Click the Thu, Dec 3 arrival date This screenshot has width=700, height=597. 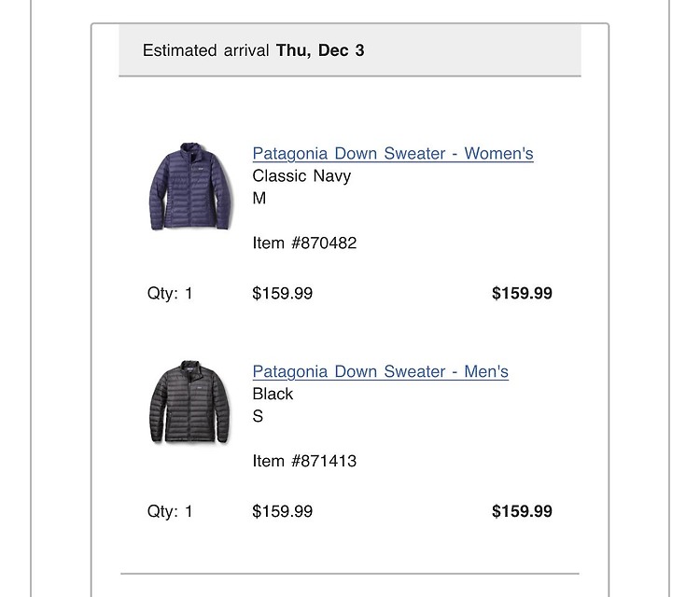tap(320, 50)
